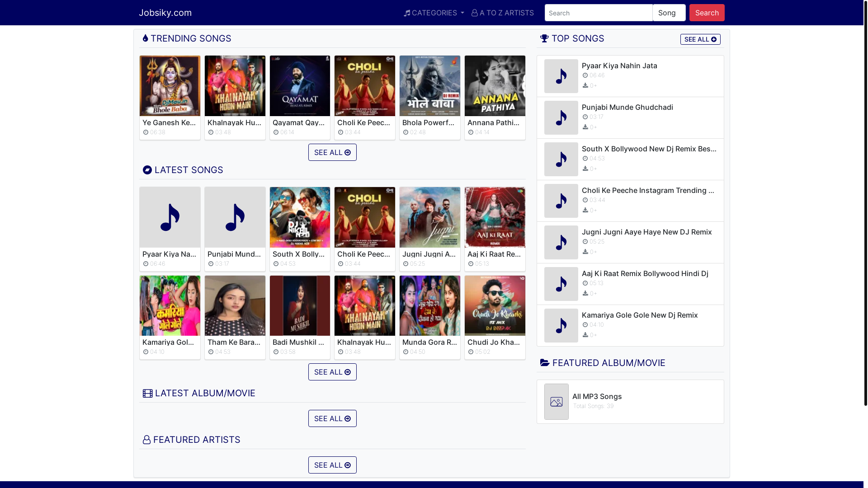868x488 pixels.
Task: Open Chudi Jo Khanki song thumbnail
Action: (495, 305)
